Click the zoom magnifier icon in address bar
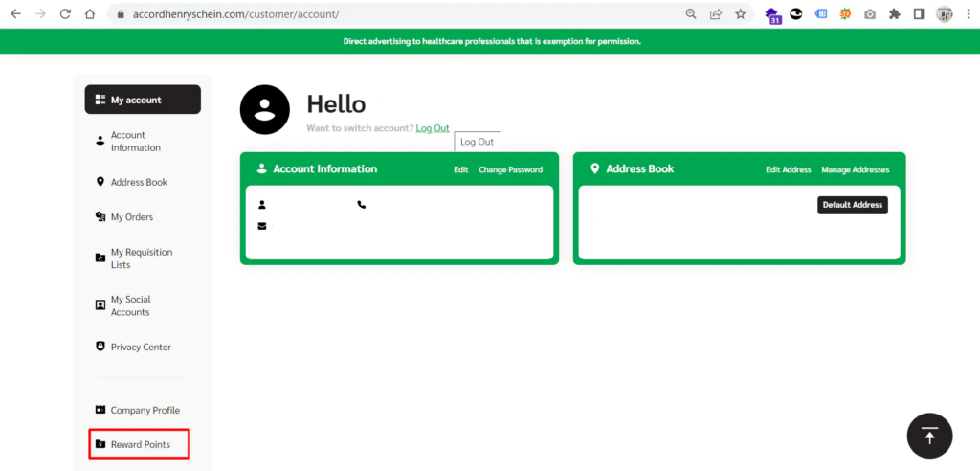 [691, 14]
